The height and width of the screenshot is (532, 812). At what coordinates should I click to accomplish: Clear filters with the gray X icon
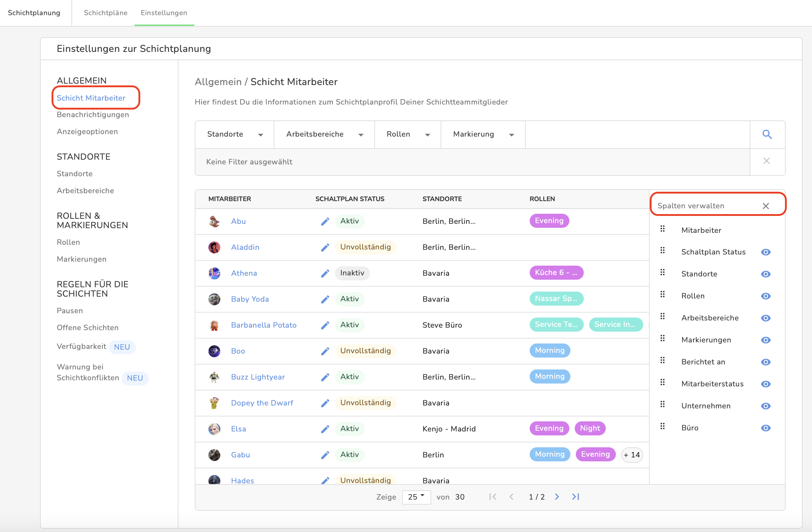[x=767, y=161]
